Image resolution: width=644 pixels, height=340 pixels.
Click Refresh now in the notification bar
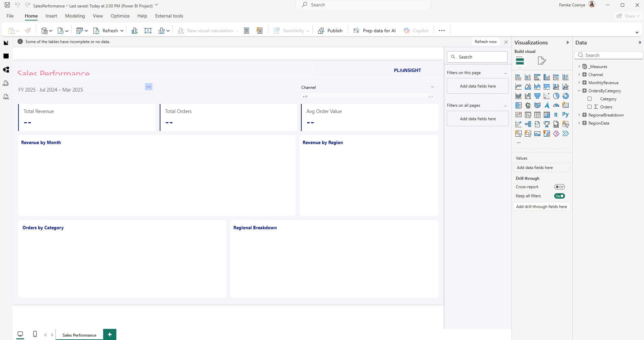(x=486, y=42)
